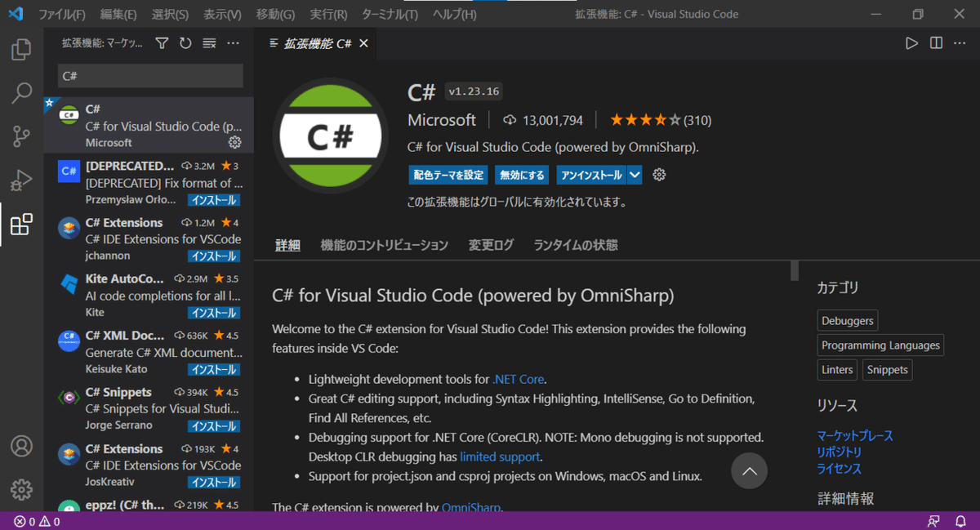Image resolution: width=980 pixels, height=530 pixels.
Task: Switch to ランタイムの状態 tab
Action: (x=576, y=245)
